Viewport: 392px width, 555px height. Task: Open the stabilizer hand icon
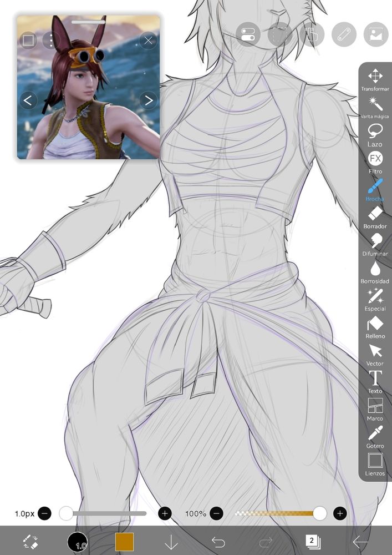coord(312,34)
